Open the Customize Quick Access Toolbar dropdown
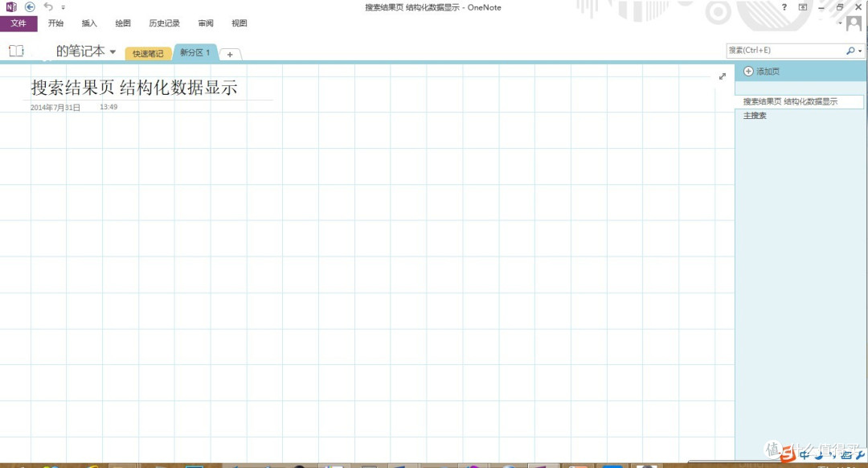This screenshot has height=468, width=868. point(63,8)
